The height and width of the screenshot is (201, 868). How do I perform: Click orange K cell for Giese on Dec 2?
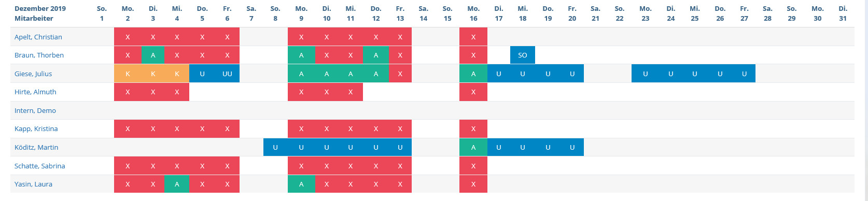coord(128,74)
